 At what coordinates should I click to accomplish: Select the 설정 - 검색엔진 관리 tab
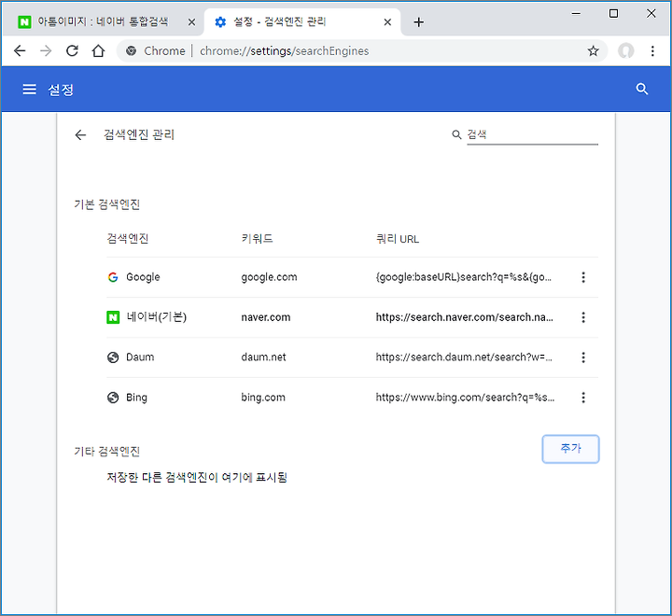pos(302,21)
